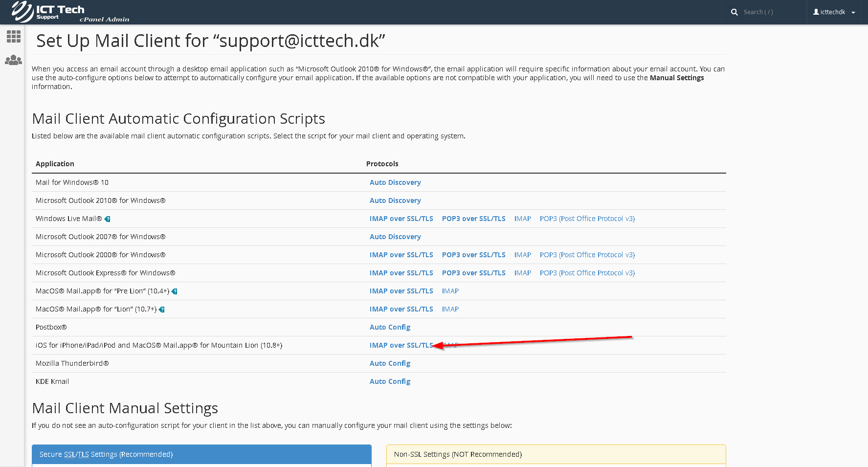Open the apps grid in the sidebar

[x=13, y=36]
